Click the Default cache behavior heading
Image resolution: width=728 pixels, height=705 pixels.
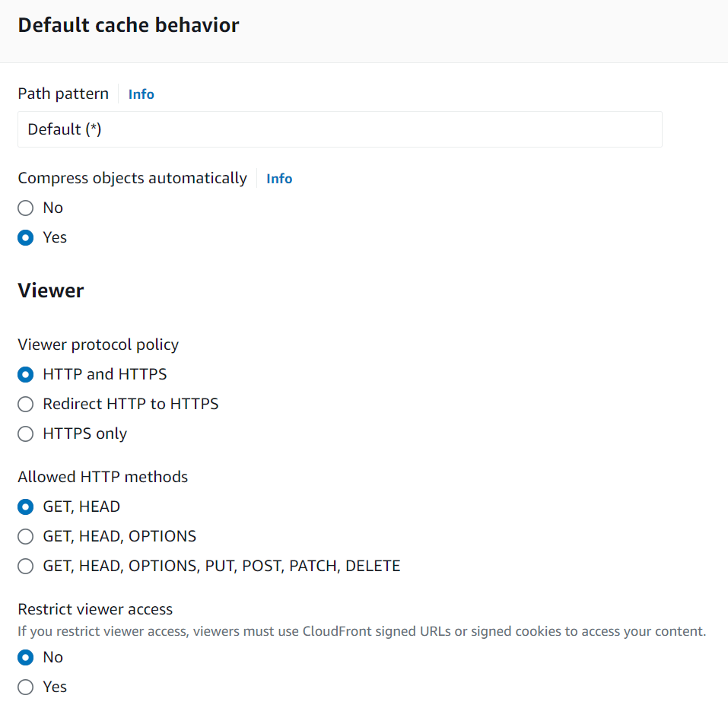point(129,25)
